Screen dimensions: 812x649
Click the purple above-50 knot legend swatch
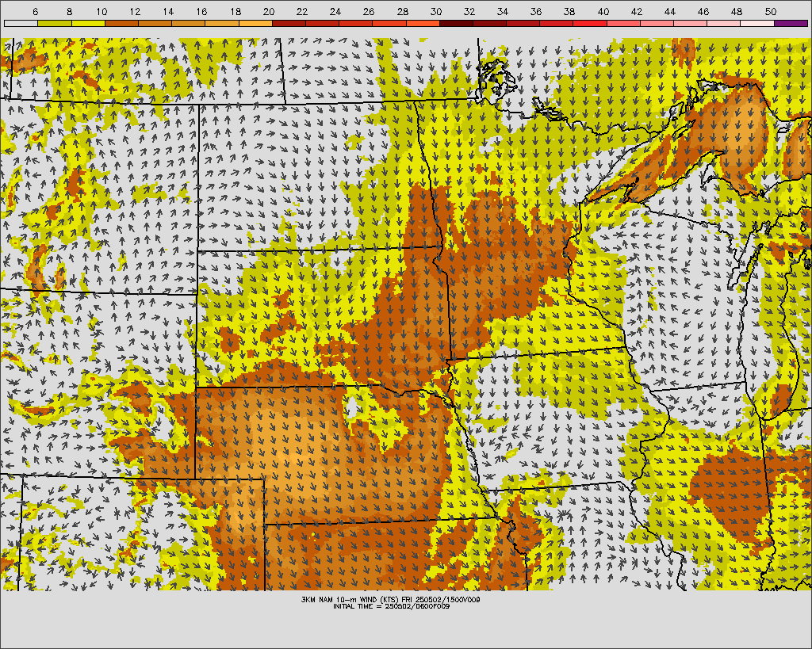[791, 23]
